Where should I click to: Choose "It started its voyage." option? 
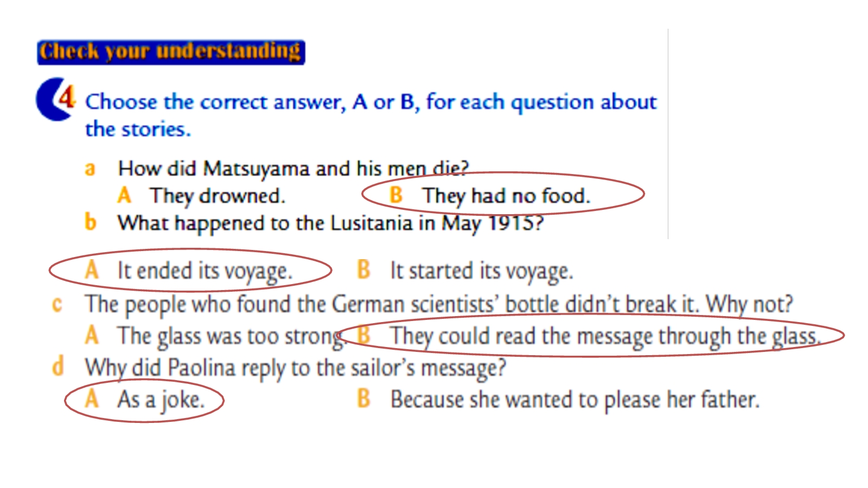[x=481, y=271]
